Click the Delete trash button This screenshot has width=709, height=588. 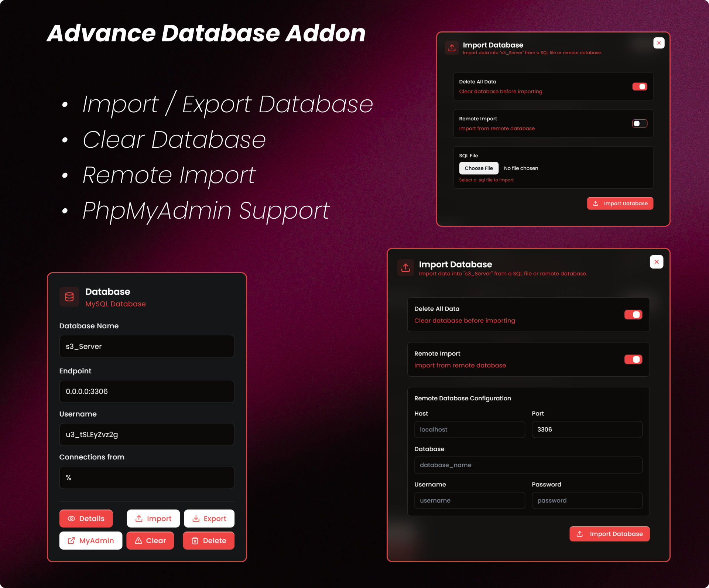(x=209, y=540)
